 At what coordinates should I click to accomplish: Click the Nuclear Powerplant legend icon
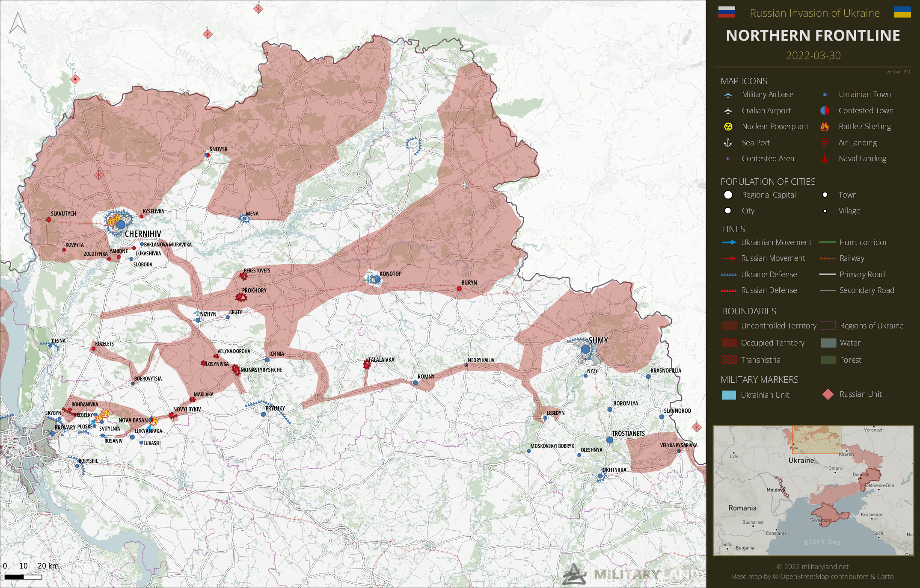pos(728,127)
